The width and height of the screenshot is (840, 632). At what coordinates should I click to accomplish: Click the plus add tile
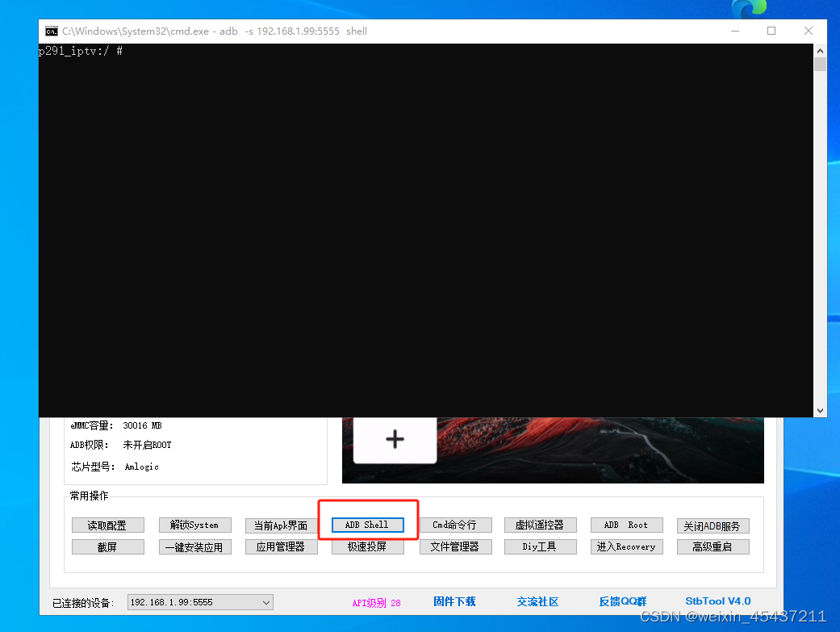tap(395, 439)
